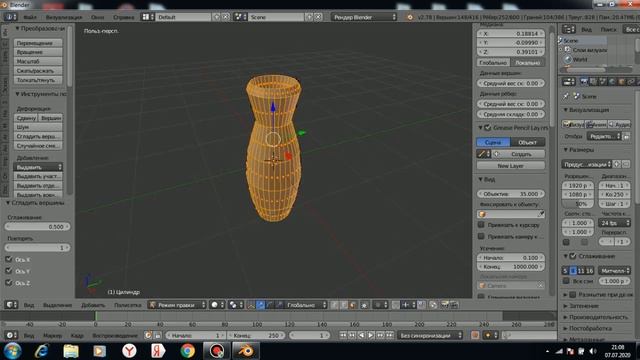Image resolution: width=640 pixels, height=360 pixels.
Task: Switch median to Локально mode
Action: pyautogui.click(x=528, y=62)
